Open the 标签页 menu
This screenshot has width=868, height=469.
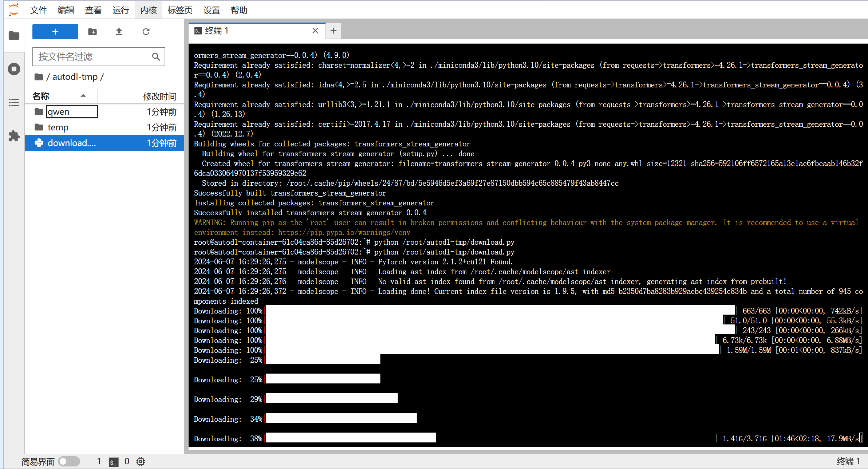(x=180, y=10)
